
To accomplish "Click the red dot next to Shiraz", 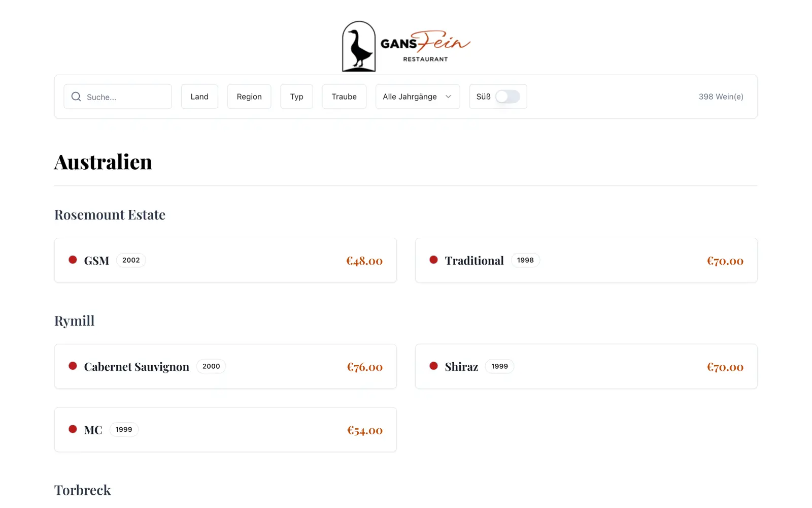I will coord(433,366).
